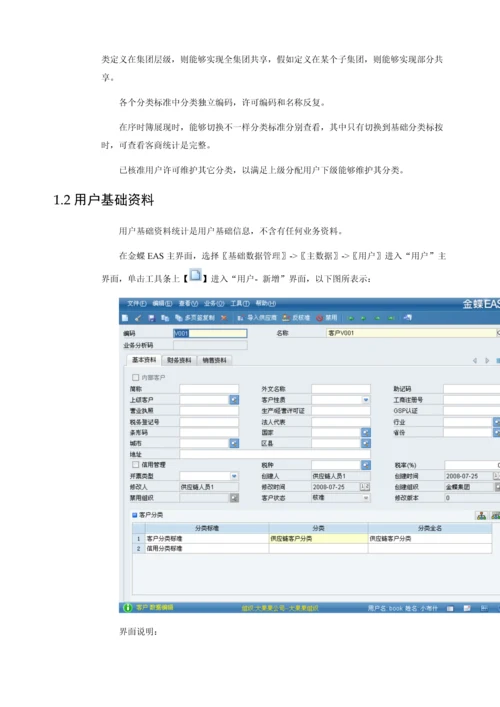Toggle the 内部客户 checkbox
Viewport: 500px width, 707px height.
pyautogui.click(x=135, y=377)
